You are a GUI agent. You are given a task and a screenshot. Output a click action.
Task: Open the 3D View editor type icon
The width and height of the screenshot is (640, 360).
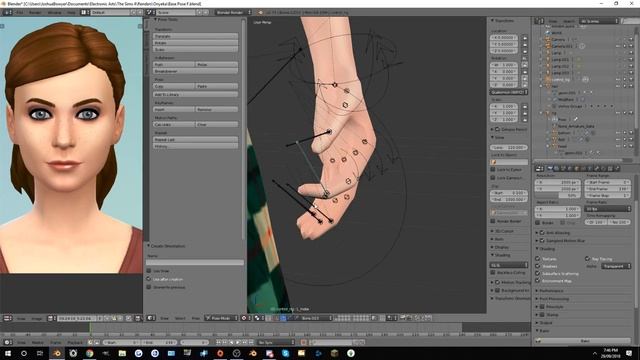tap(151, 318)
